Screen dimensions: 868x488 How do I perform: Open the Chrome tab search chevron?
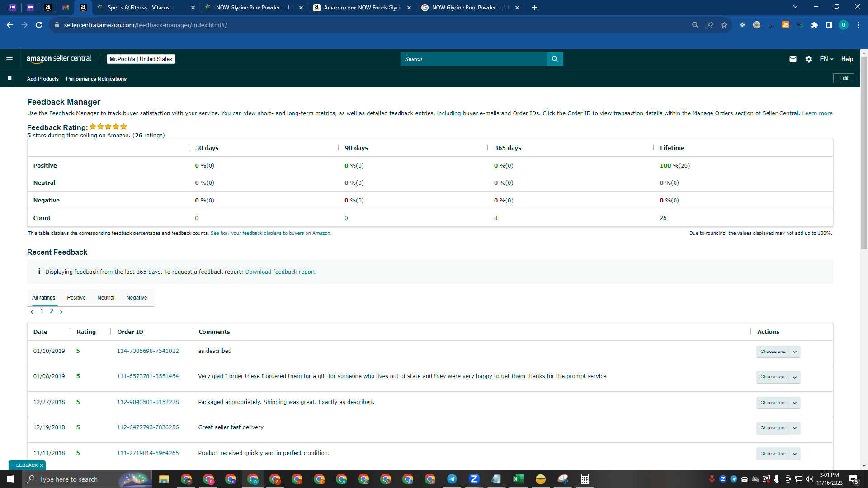(795, 7)
